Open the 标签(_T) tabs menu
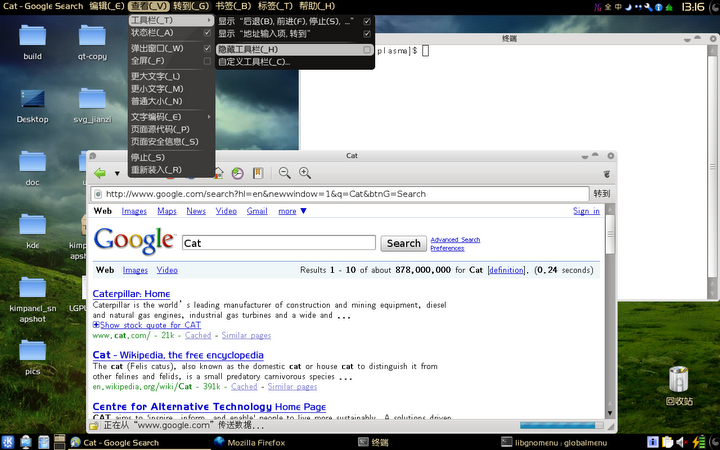This screenshot has width=720, height=450. pos(275,6)
